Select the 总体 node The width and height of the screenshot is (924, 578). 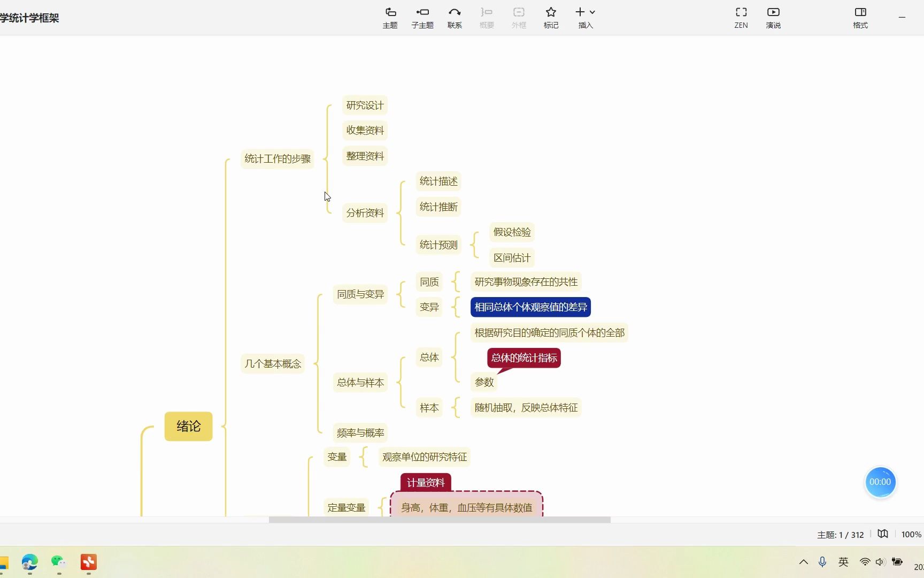429,357
